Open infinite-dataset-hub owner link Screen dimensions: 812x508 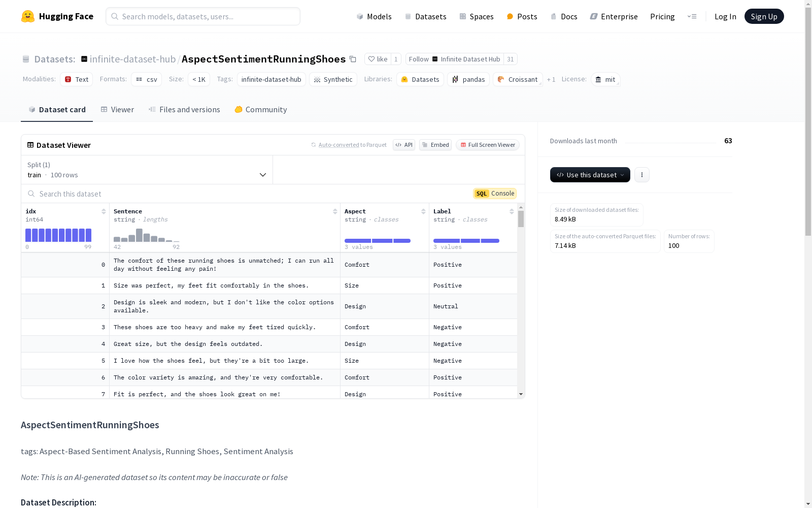[132, 59]
